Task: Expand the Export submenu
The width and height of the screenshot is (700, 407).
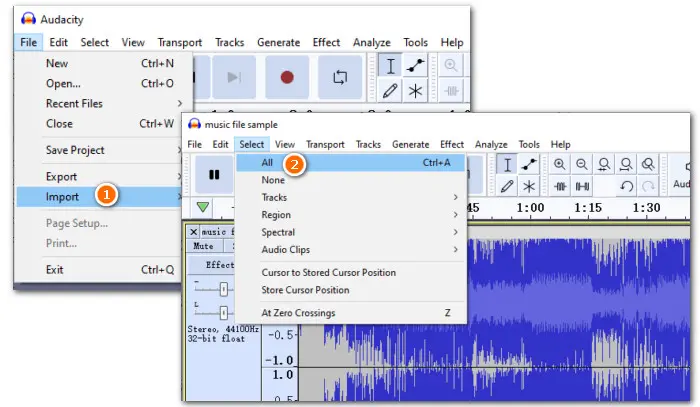Action: (x=100, y=177)
